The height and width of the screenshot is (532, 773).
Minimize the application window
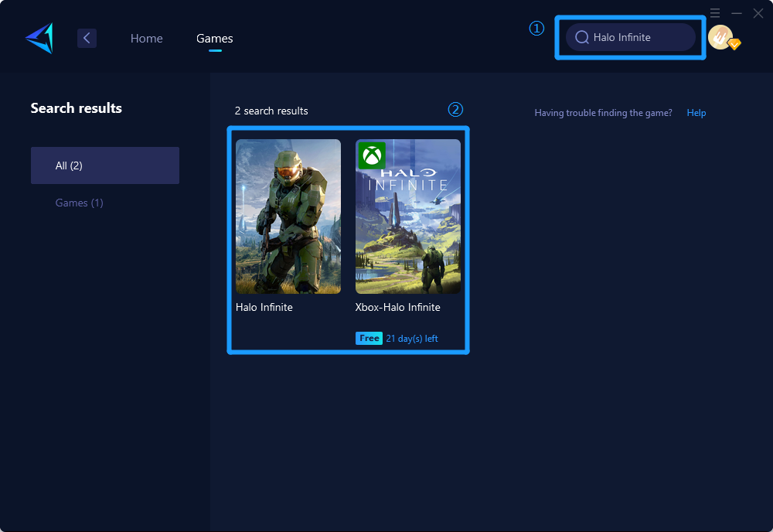tap(737, 13)
